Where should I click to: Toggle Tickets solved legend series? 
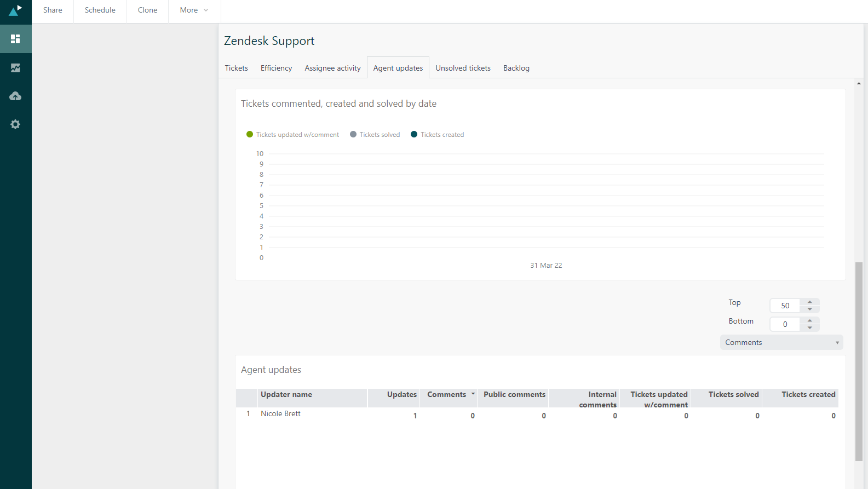(x=375, y=135)
